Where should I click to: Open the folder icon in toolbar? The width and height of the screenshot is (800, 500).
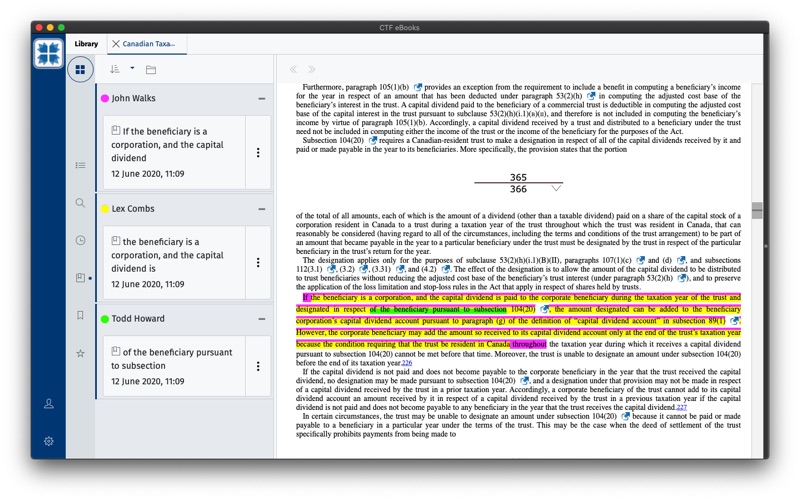[x=151, y=69]
